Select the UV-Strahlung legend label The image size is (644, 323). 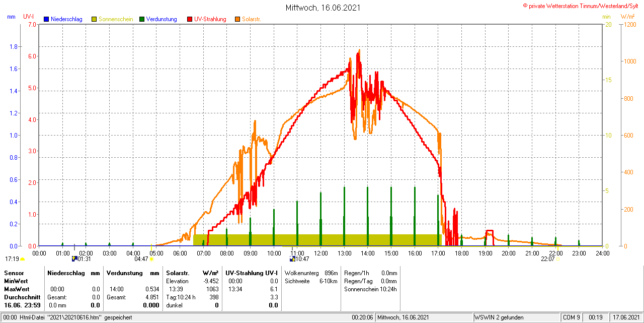(x=210, y=19)
